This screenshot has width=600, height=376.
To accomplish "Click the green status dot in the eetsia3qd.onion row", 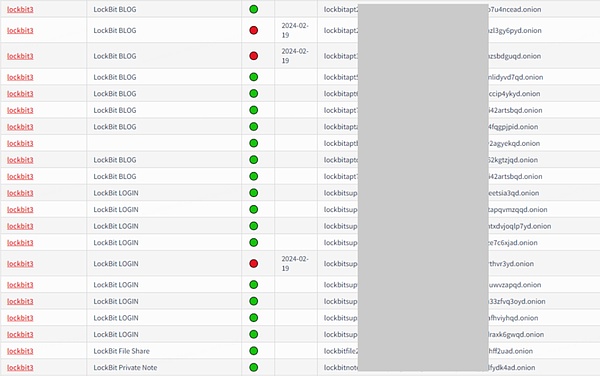I will pos(253,193).
